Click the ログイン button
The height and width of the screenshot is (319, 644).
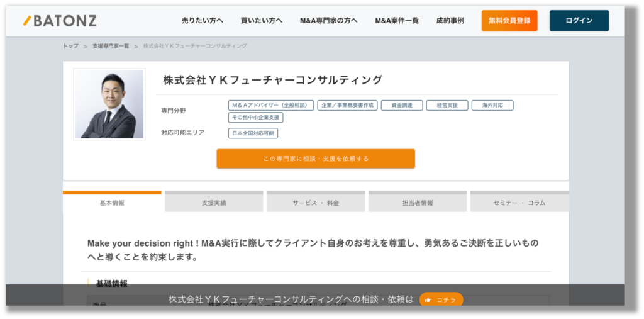point(579,21)
